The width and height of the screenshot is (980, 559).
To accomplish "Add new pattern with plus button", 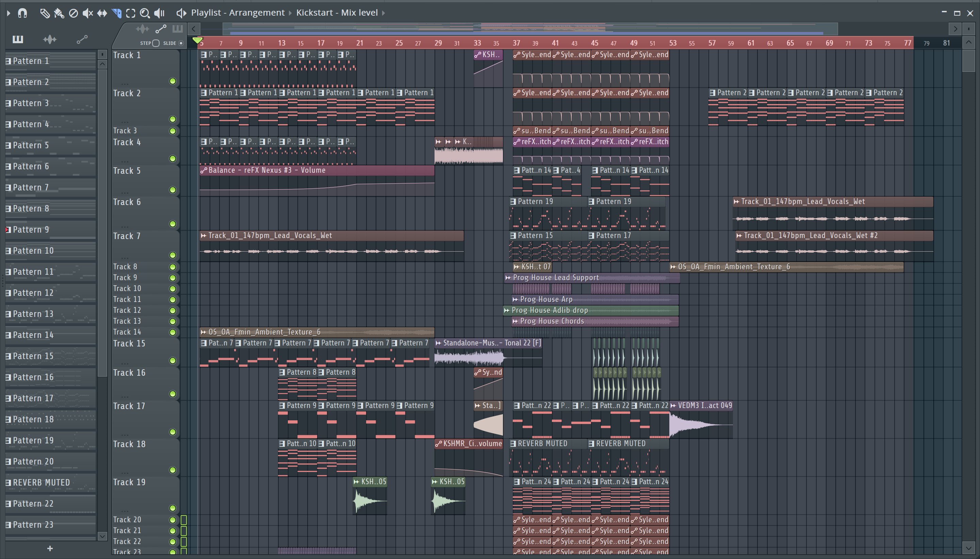I will tap(50, 548).
